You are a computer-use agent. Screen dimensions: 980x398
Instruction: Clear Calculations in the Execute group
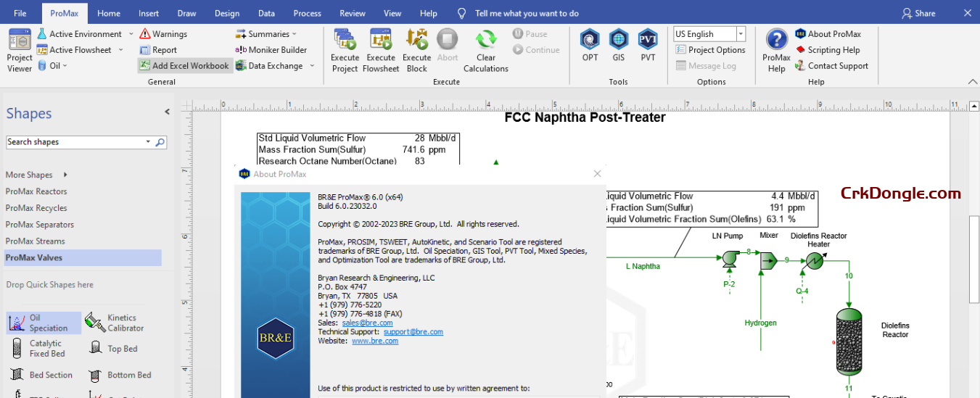coord(486,50)
